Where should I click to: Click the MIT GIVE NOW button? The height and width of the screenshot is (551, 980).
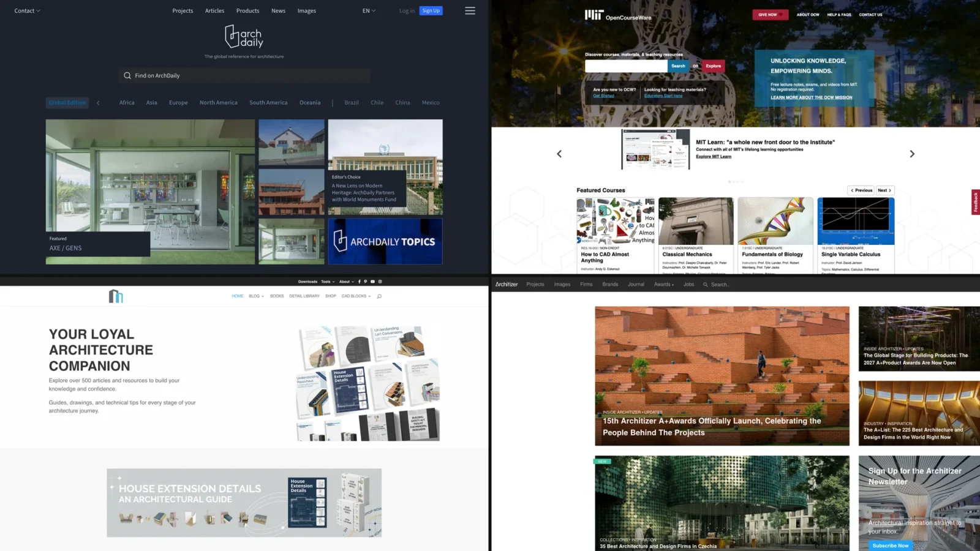click(770, 15)
